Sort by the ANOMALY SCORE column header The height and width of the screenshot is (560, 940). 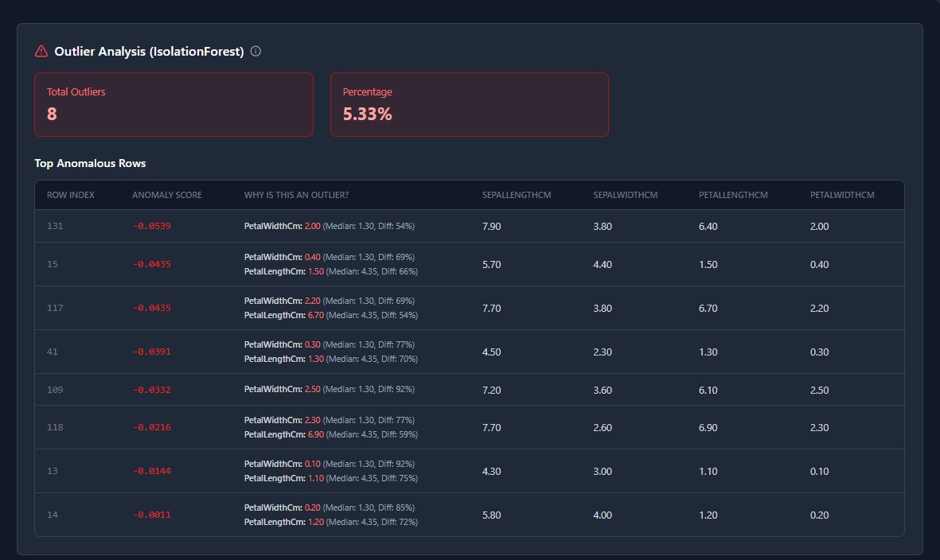(167, 195)
